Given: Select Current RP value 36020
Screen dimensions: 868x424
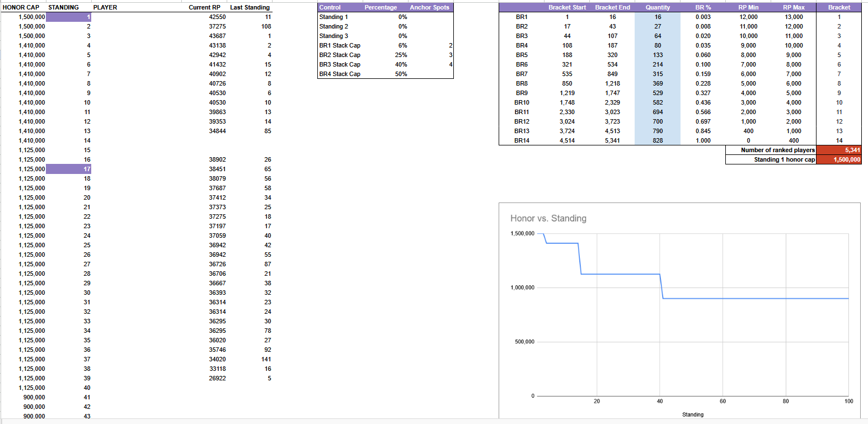Looking at the screenshot, I should 217,340.
